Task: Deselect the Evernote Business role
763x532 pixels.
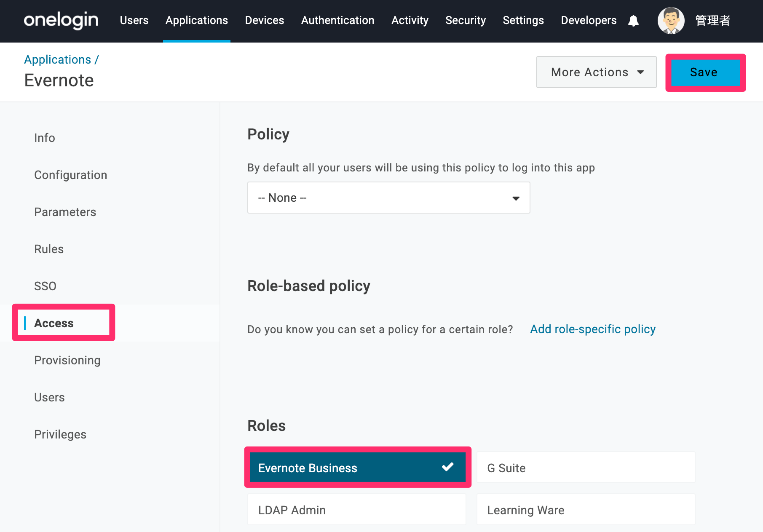Action: click(x=357, y=467)
